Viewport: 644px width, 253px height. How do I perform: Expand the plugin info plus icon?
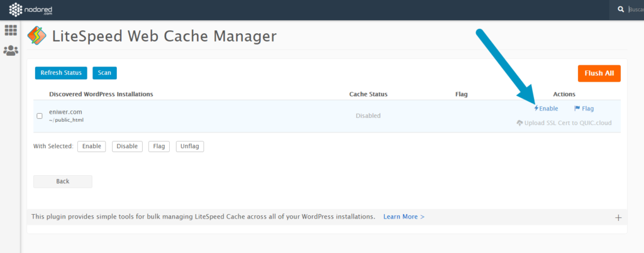618,218
